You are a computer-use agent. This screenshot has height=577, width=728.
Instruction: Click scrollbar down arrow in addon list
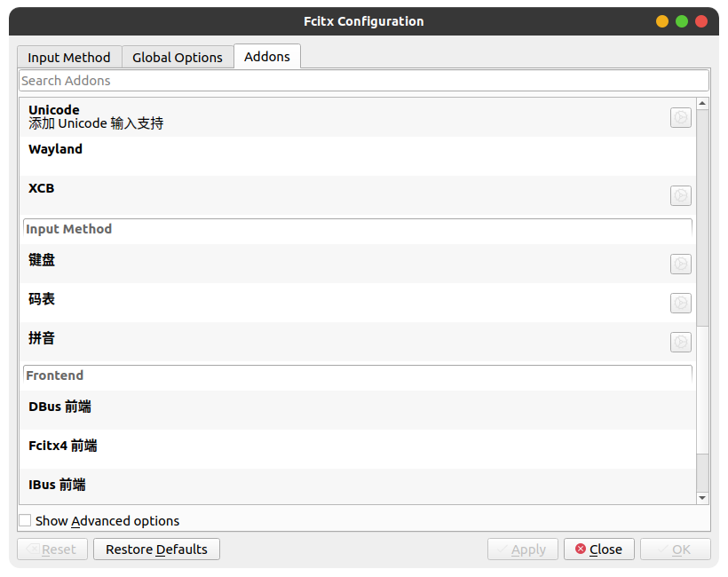[x=702, y=498]
